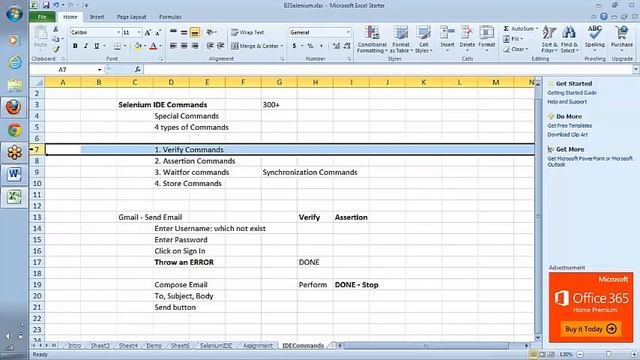
Task: Click the AutoSum sigma icon
Action: 506,29
